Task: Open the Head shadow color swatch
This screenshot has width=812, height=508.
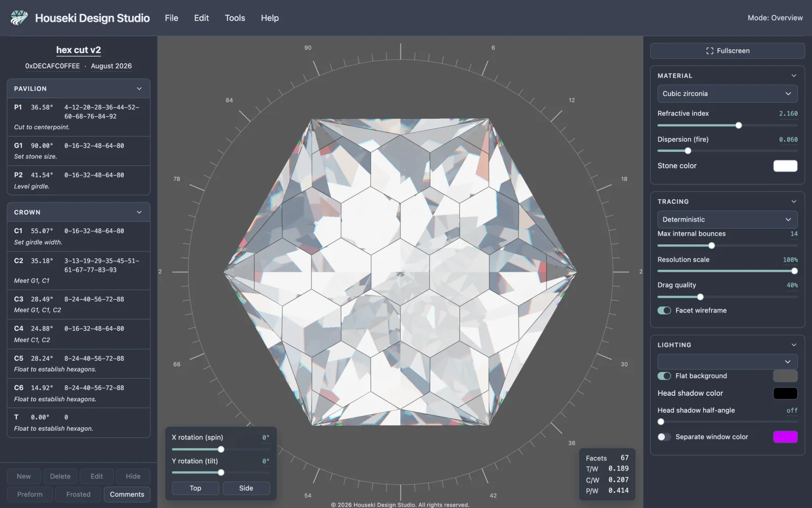Action: (785, 393)
